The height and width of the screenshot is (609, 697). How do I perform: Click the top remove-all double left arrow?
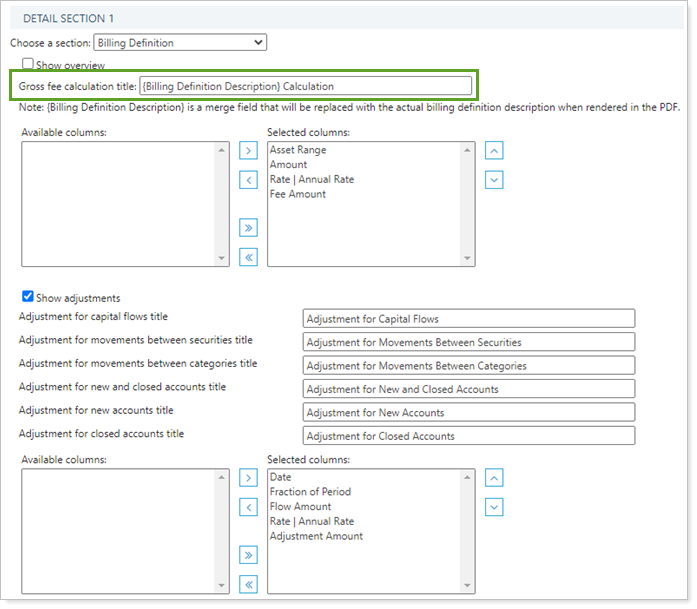249,257
